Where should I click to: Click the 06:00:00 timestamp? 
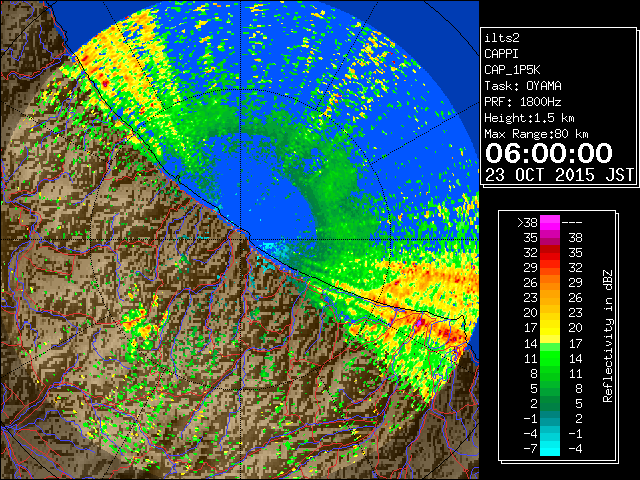[x=549, y=153]
